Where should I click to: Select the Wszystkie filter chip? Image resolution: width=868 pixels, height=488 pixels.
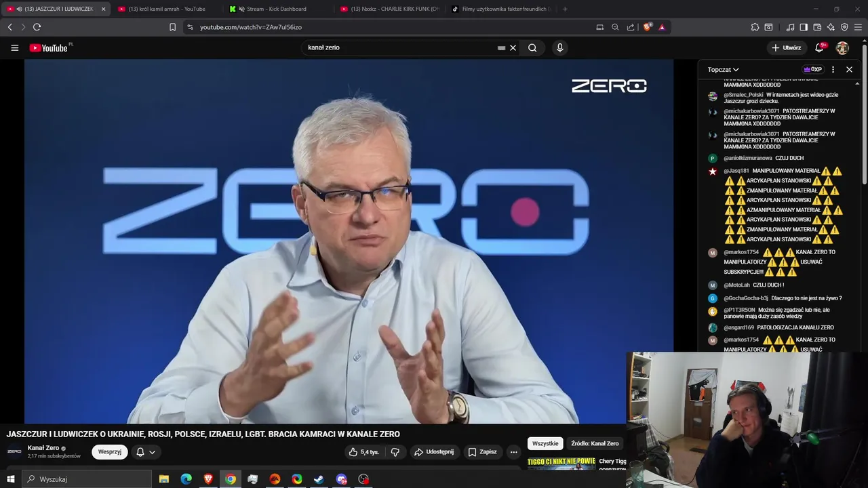(x=545, y=443)
